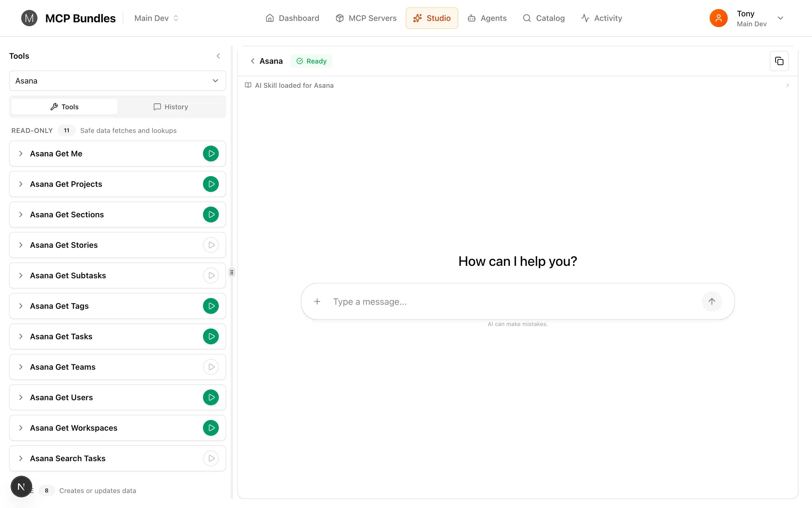Expand the Asana Get Sections tool details
Viewport: 812px width, 508px height.
click(x=21, y=215)
